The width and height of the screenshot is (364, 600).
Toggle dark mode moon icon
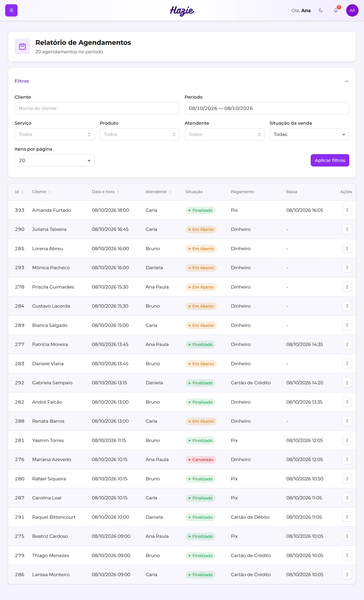tap(321, 10)
